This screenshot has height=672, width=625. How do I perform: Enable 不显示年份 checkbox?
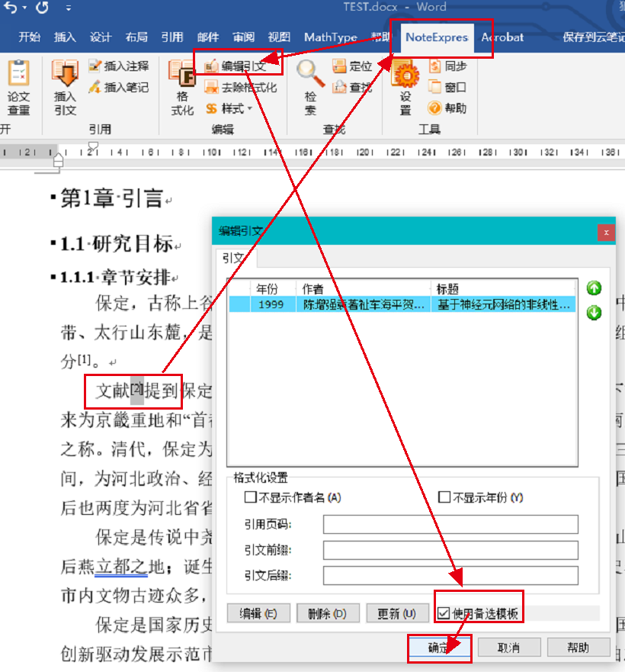point(444,497)
